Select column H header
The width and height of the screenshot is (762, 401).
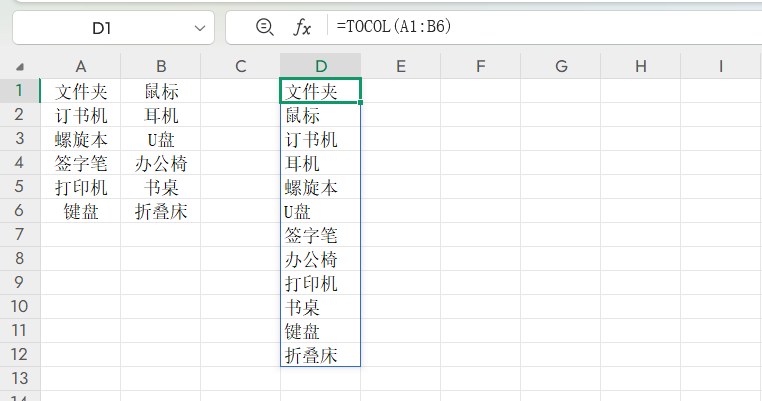(x=641, y=66)
